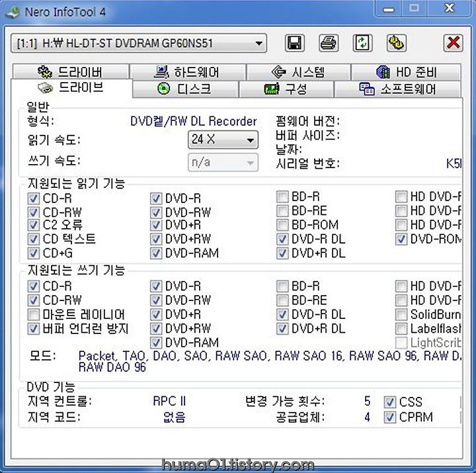Click the 없음 region code value

175,417
